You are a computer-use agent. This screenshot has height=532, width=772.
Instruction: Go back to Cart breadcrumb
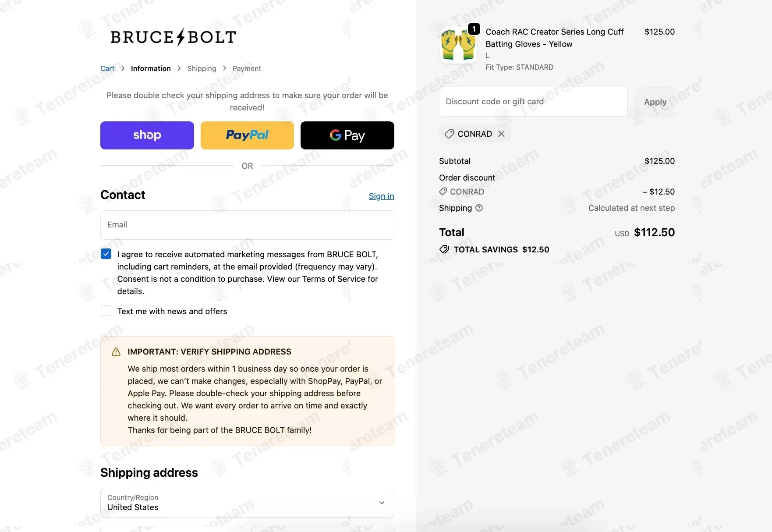point(107,68)
